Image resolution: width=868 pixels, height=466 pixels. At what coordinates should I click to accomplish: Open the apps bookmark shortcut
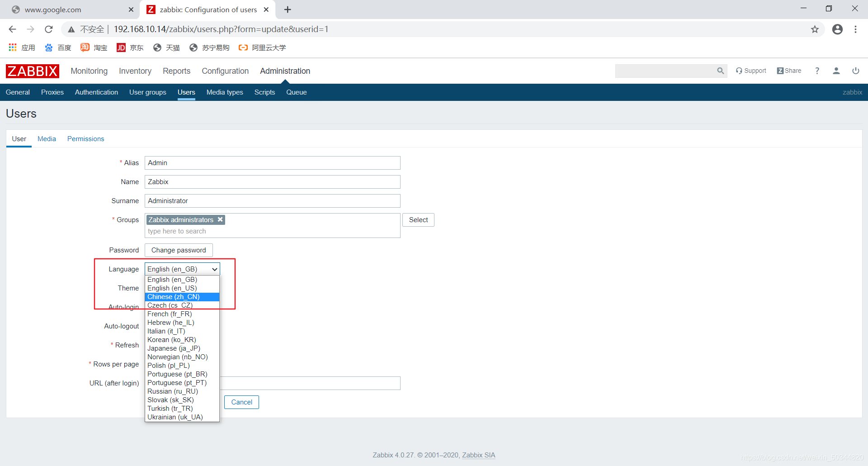click(22, 48)
